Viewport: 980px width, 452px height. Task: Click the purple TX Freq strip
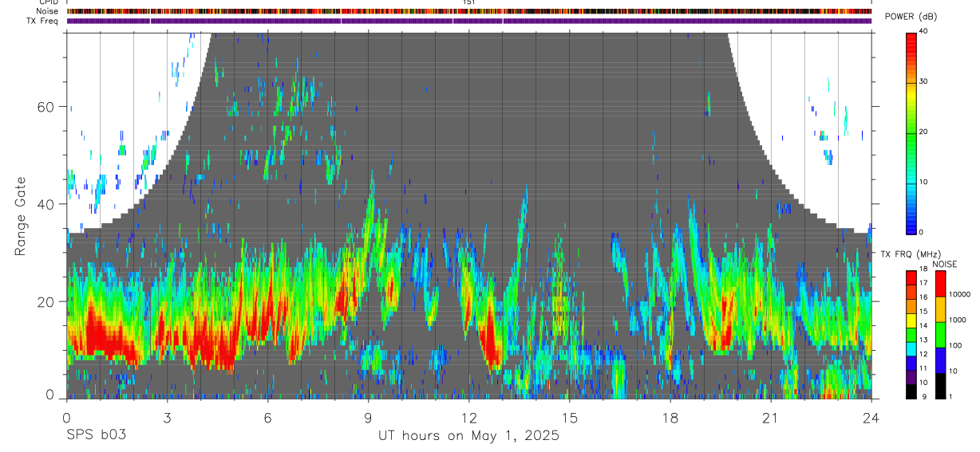pos(469,21)
